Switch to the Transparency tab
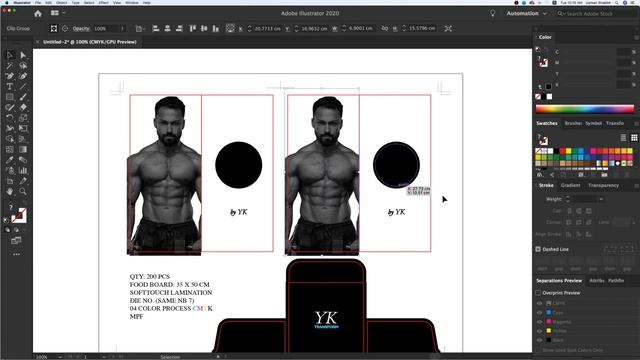This screenshot has width=640, height=360. pyautogui.click(x=603, y=185)
